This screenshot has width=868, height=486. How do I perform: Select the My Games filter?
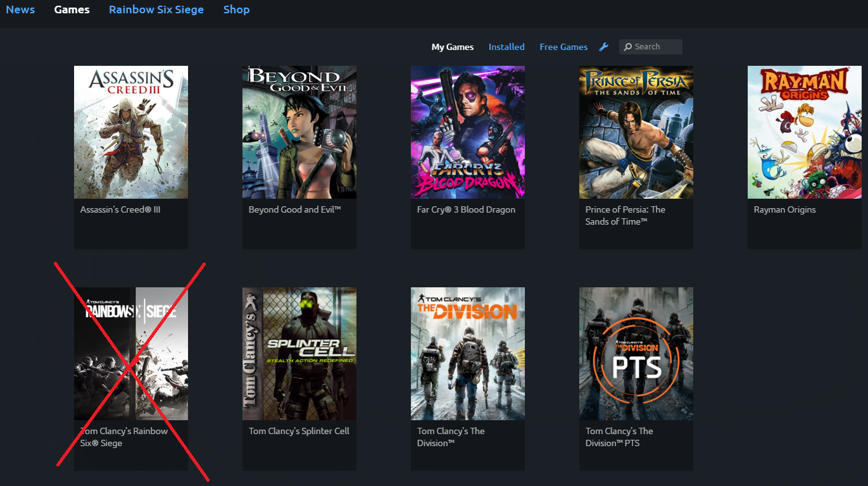[453, 47]
